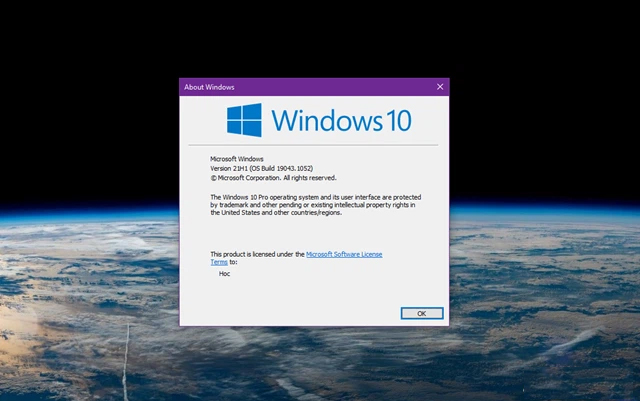640x401 pixels.
Task: Click the Windows logo icon
Action: point(244,120)
